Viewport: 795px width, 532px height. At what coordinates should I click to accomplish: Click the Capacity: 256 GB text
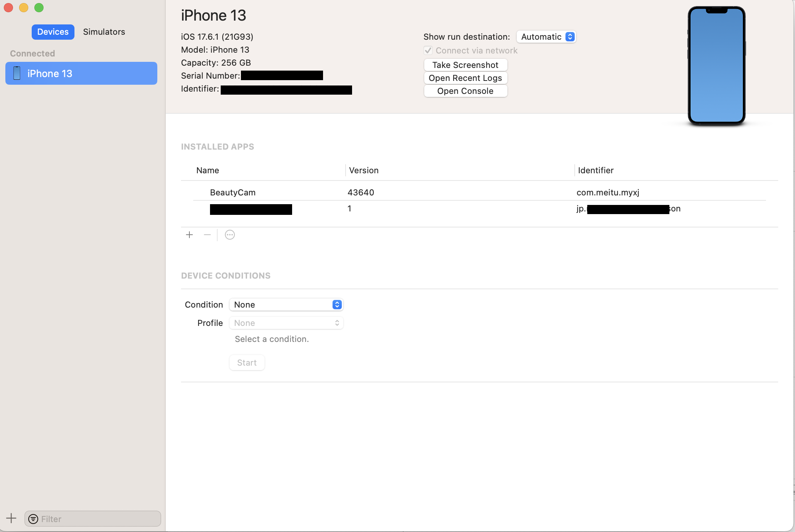tap(216, 63)
